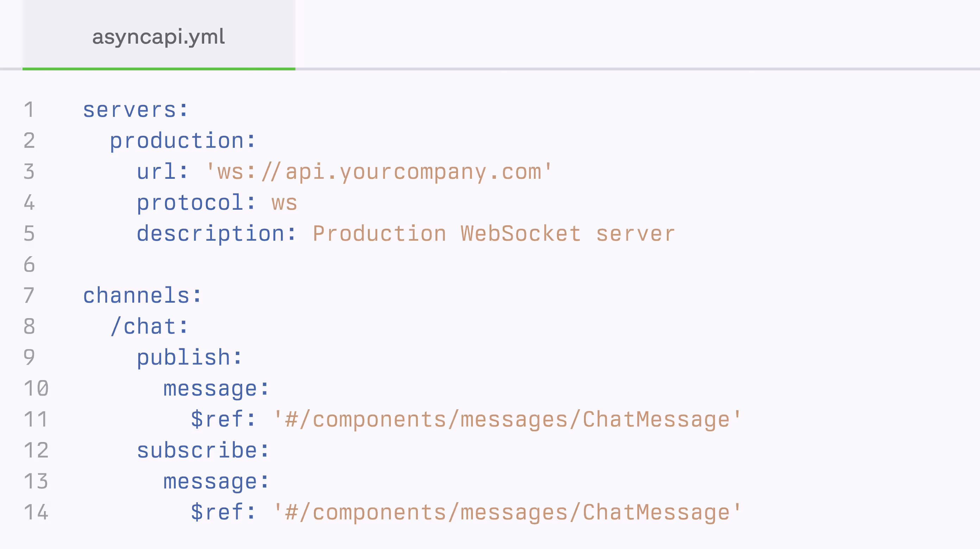Click line number 14 in the gutter
The height and width of the screenshot is (549, 980).
click(x=36, y=512)
